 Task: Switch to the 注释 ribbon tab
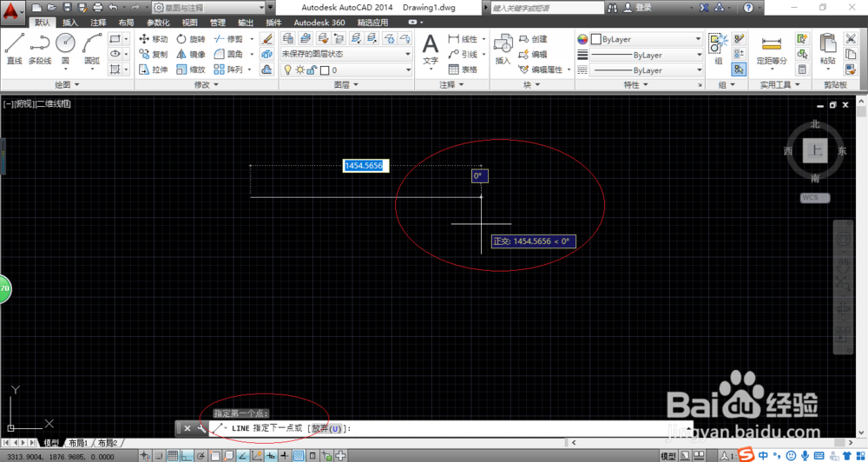tap(99, 23)
